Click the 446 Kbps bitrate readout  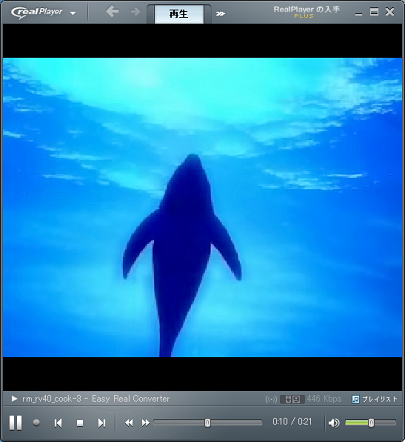coord(324,399)
